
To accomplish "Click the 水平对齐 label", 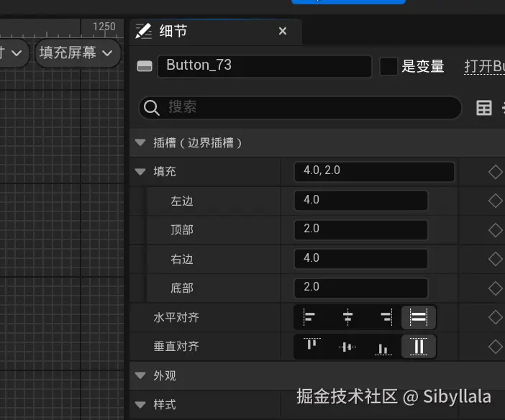I will pyautogui.click(x=176, y=317).
